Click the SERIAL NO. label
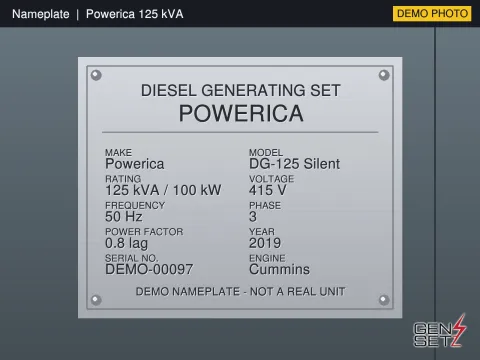480x360 pixels. 131,258
